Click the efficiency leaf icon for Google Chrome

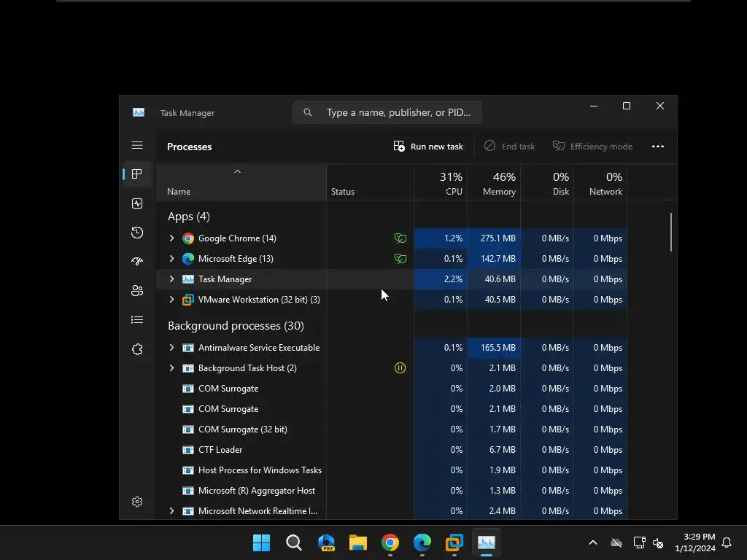tap(400, 238)
